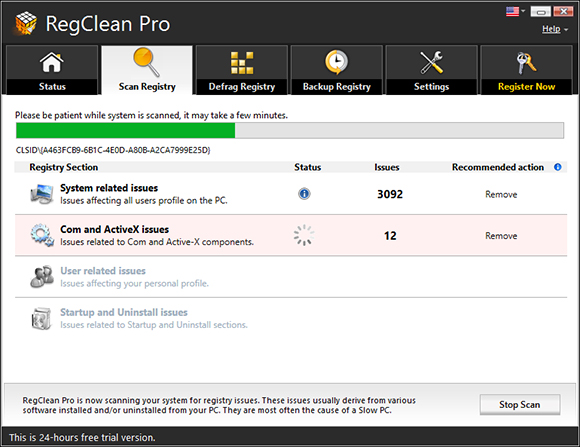The image size is (580, 447).
Task: Click the info icon beside Recommended action
Action: pyautogui.click(x=557, y=167)
